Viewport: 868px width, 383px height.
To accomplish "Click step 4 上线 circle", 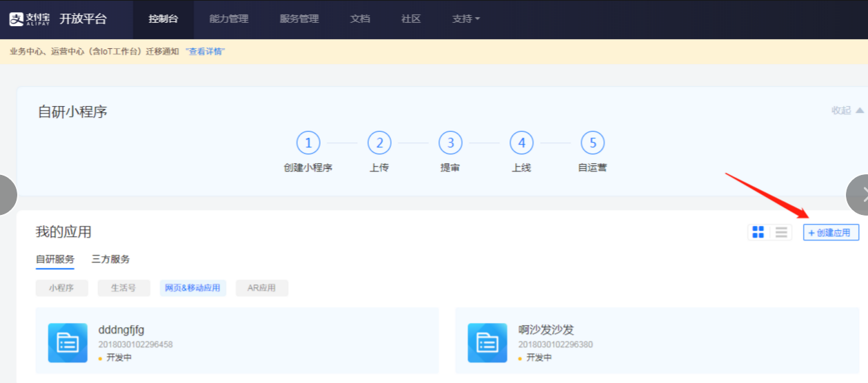I will tap(521, 143).
